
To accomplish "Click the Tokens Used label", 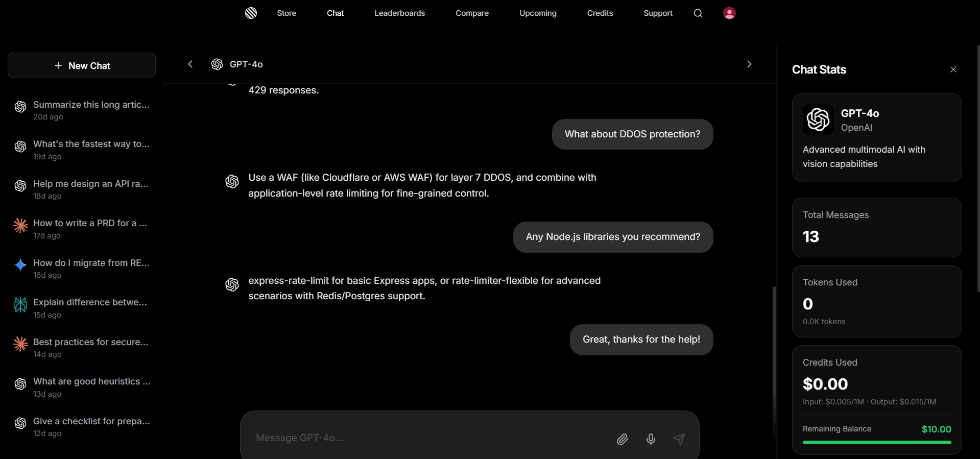I will (x=830, y=282).
